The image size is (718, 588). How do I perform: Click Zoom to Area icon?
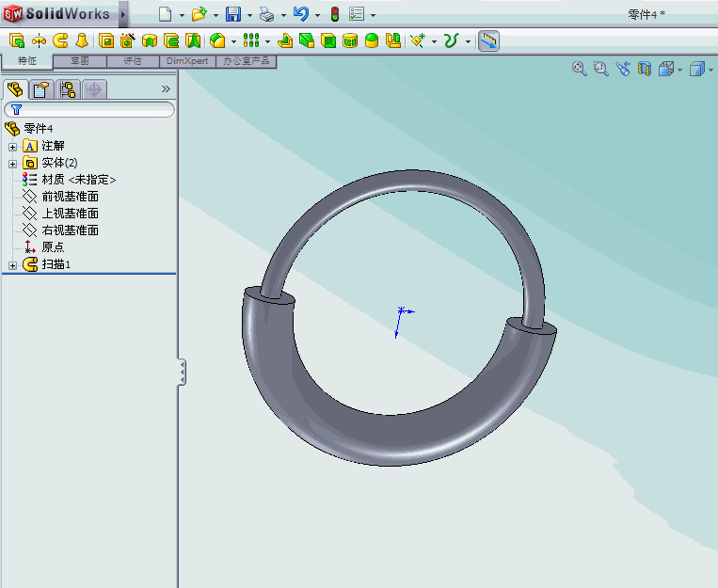click(x=600, y=69)
